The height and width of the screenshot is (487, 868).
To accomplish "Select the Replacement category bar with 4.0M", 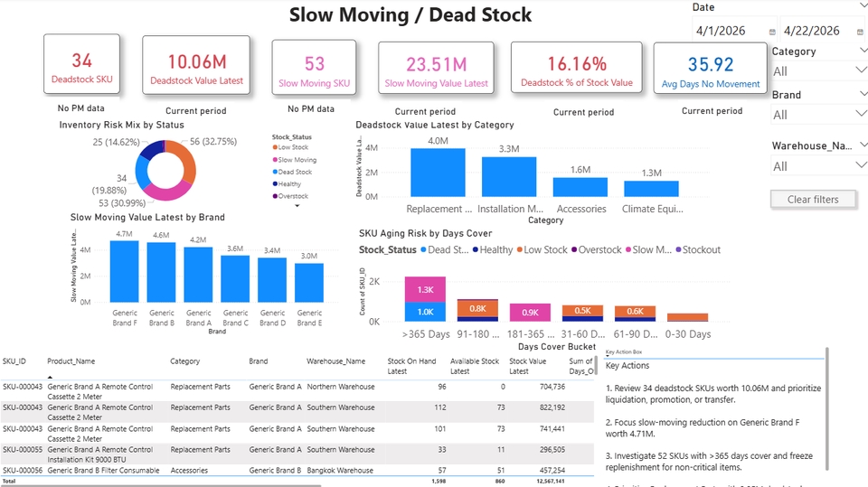I will coord(438,173).
